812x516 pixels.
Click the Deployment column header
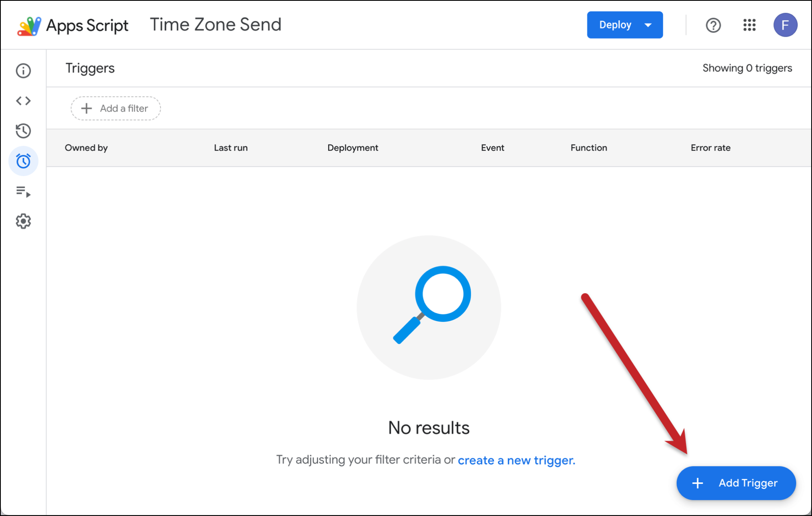(353, 148)
